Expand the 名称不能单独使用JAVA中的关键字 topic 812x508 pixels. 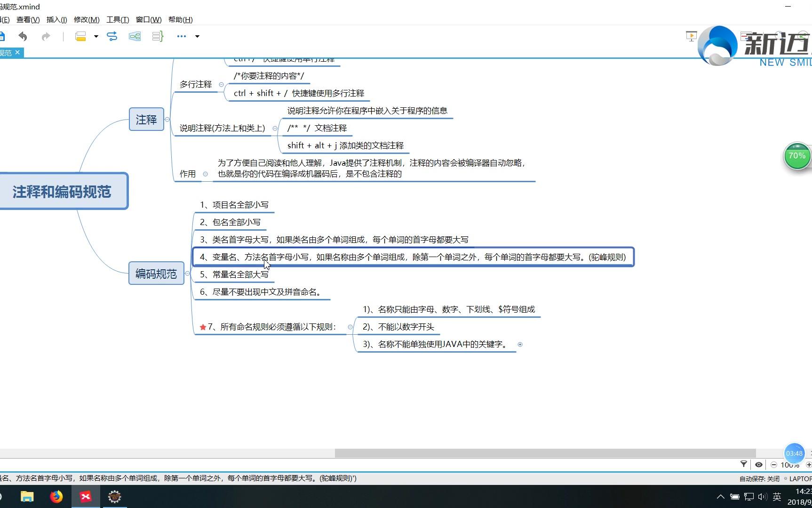pos(520,345)
